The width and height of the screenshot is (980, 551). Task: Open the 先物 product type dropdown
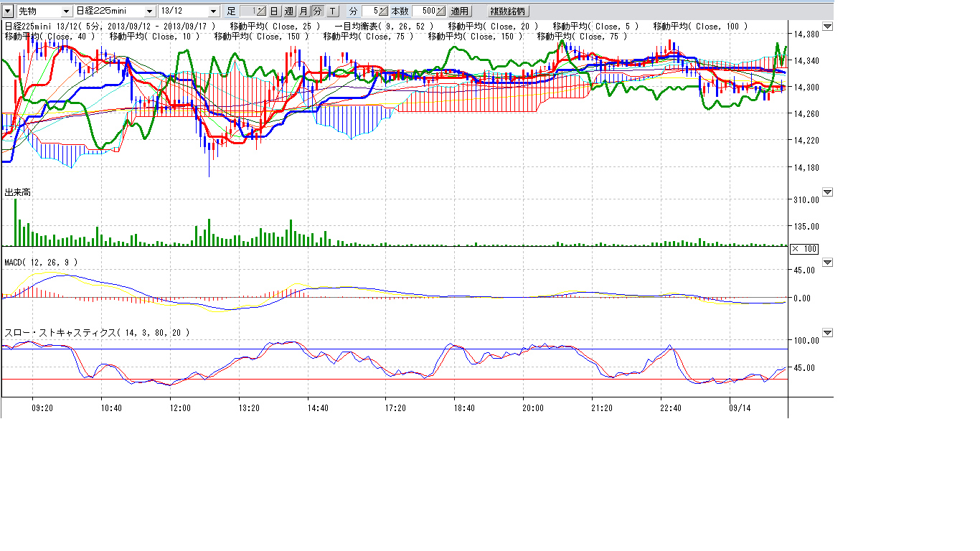pyautogui.click(x=66, y=11)
